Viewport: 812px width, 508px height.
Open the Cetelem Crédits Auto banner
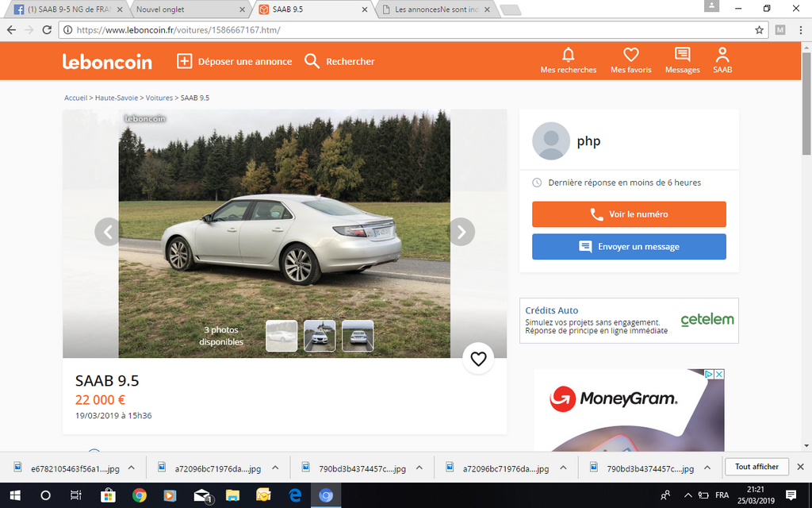[629, 321]
